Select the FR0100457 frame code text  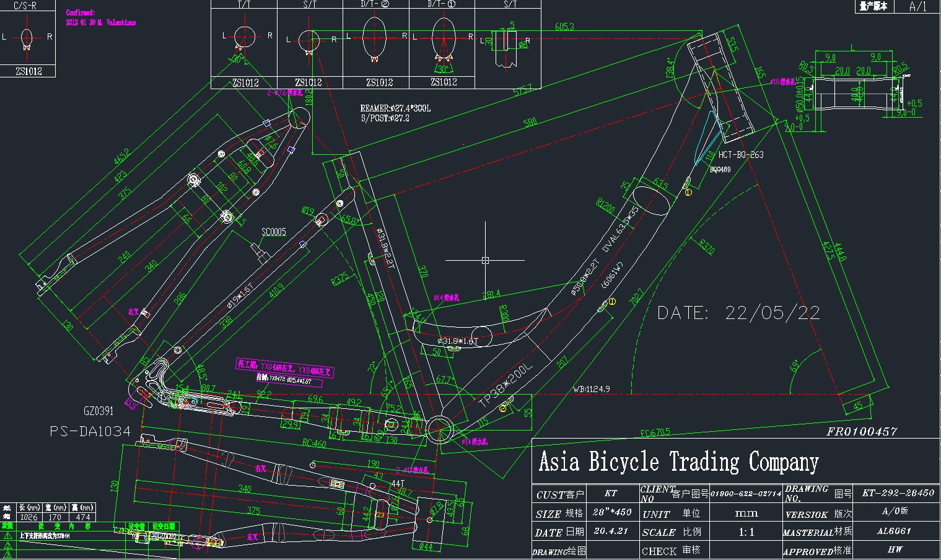(x=862, y=431)
